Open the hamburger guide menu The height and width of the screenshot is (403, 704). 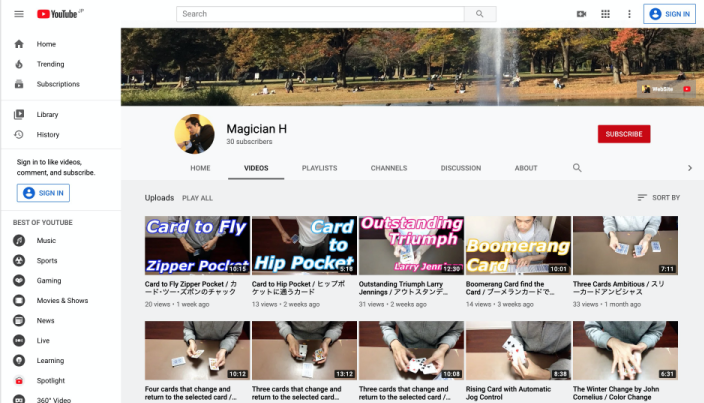pos(19,14)
